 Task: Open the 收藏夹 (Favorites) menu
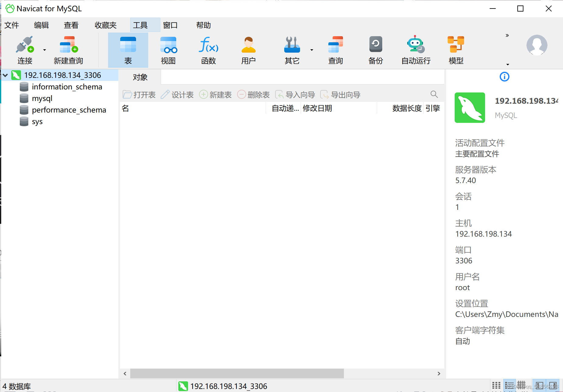pyautogui.click(x=106, y=25)
